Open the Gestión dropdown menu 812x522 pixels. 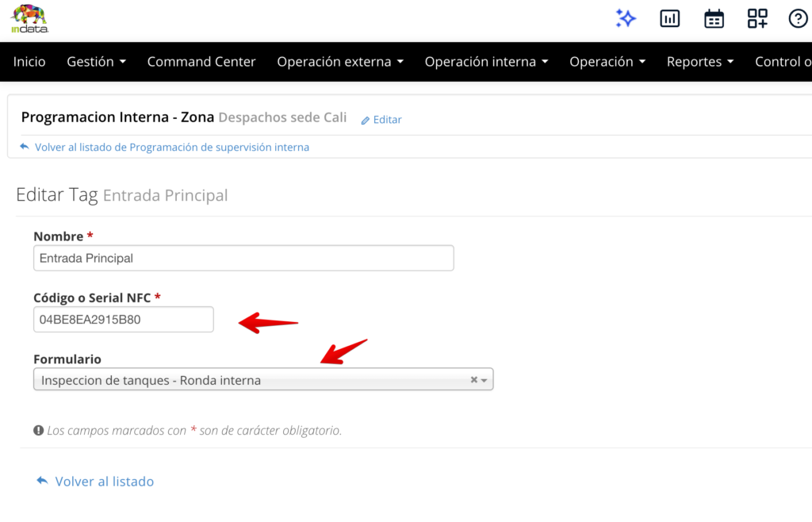[x=96, y=62]
